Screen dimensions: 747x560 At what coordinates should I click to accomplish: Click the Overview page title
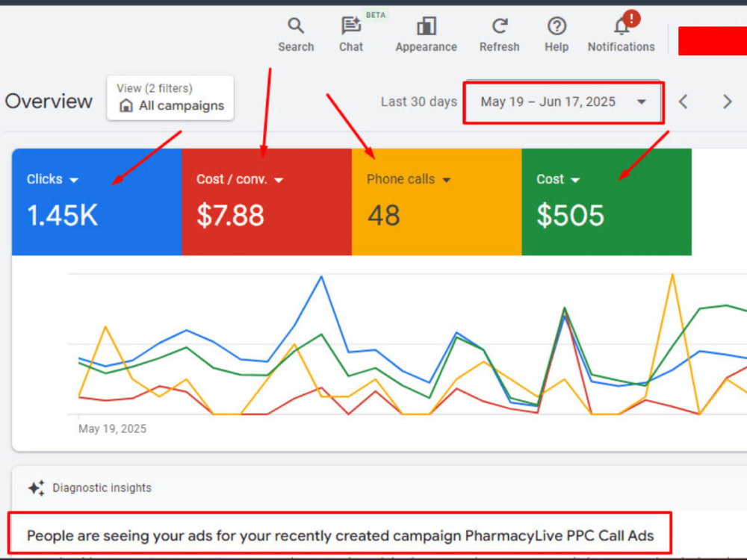point(49,102)
